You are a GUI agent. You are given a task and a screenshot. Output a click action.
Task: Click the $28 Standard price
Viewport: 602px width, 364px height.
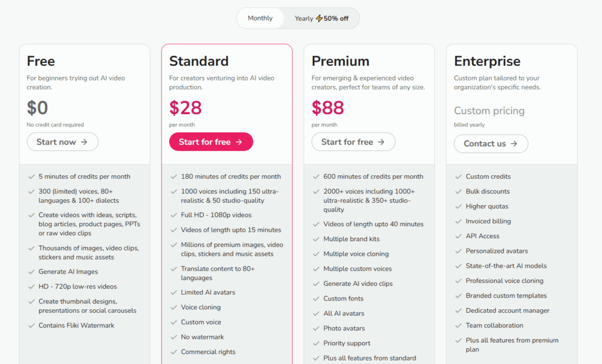(185, 108)
